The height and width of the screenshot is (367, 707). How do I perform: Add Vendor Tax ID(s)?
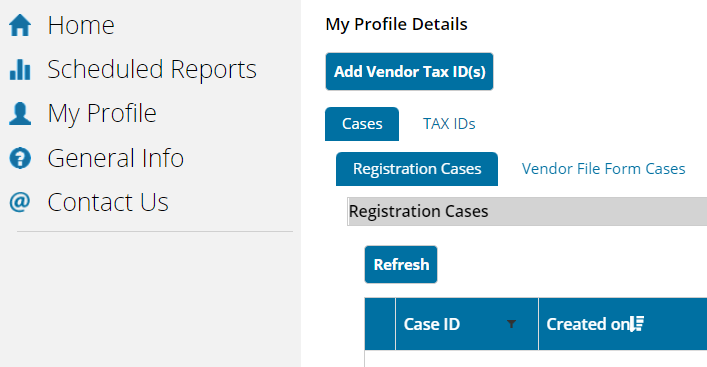point(409,72)
